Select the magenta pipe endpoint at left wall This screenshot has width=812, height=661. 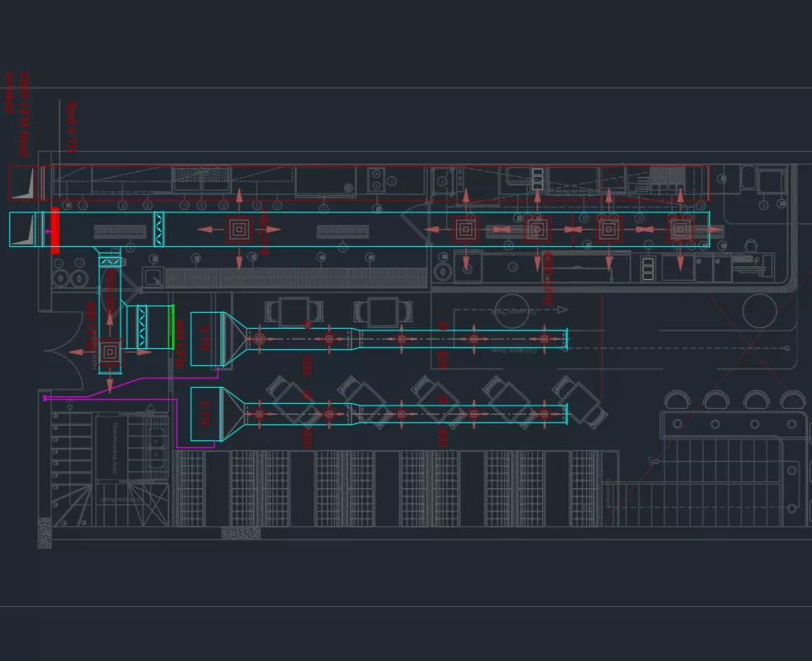click(46, 397)
